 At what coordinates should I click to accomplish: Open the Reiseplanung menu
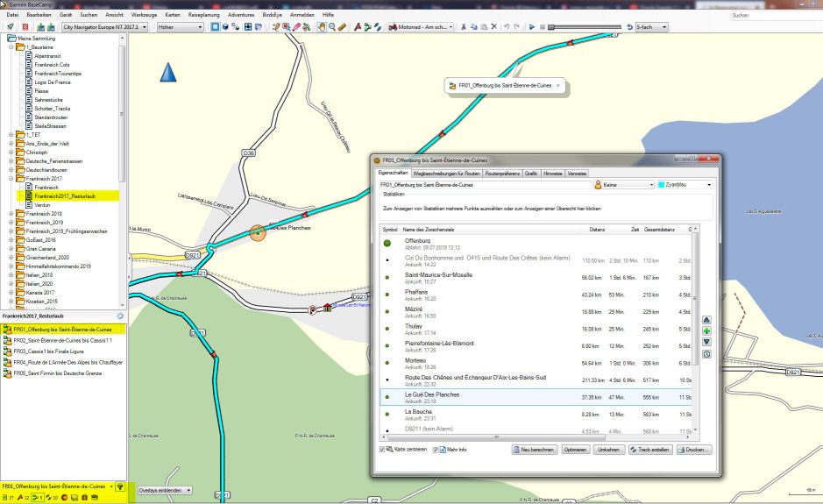pos(203,15)
